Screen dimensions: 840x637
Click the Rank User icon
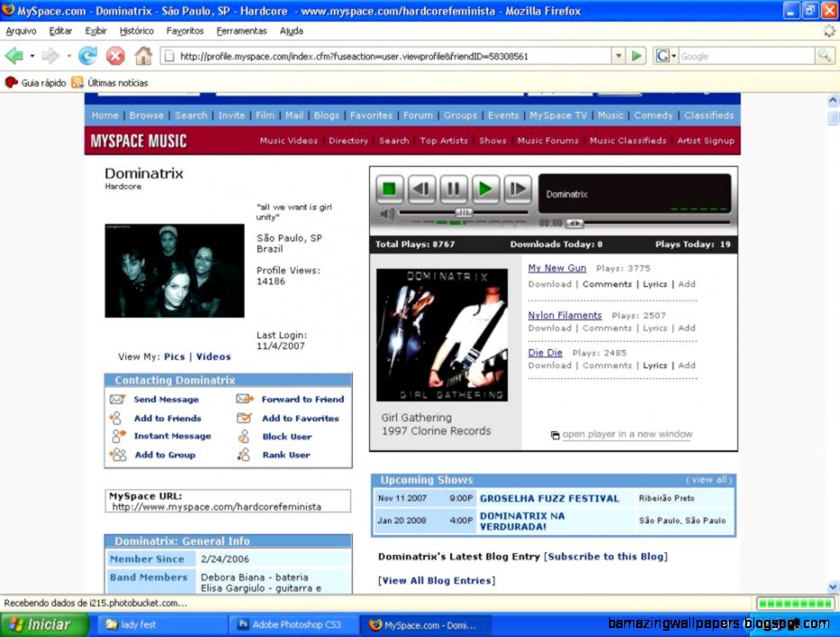pos(244,455)
